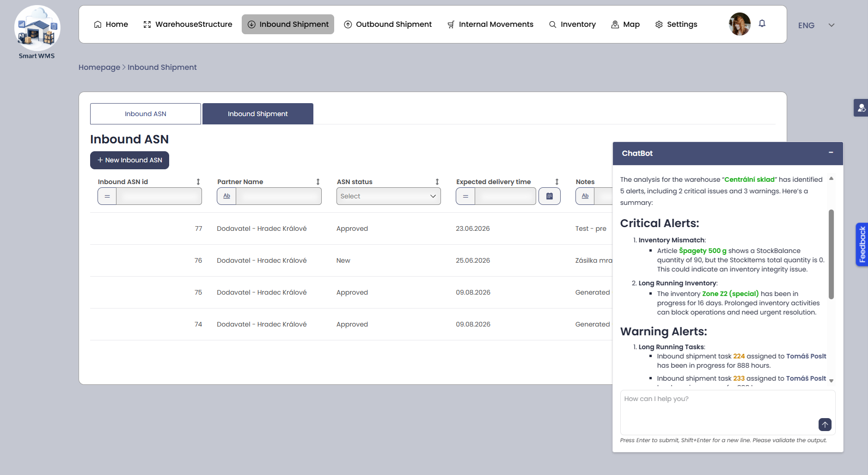This screenshot has width=868, height=475.
Task: Click the Ab filter operator for Notes
Action: click(x=585, y=196)
